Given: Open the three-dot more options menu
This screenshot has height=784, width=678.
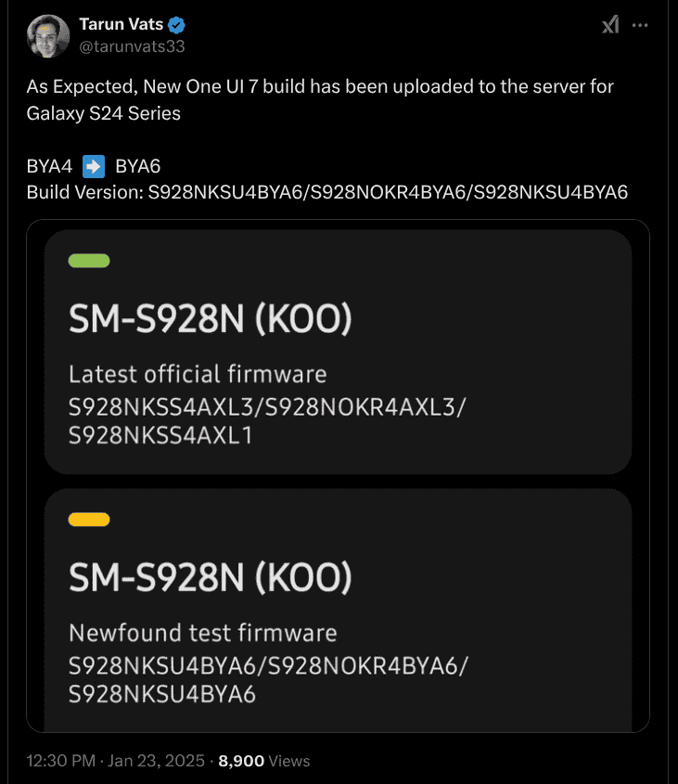Looking at the screenshot, I should pyautogui.click(x=640, y=25).
